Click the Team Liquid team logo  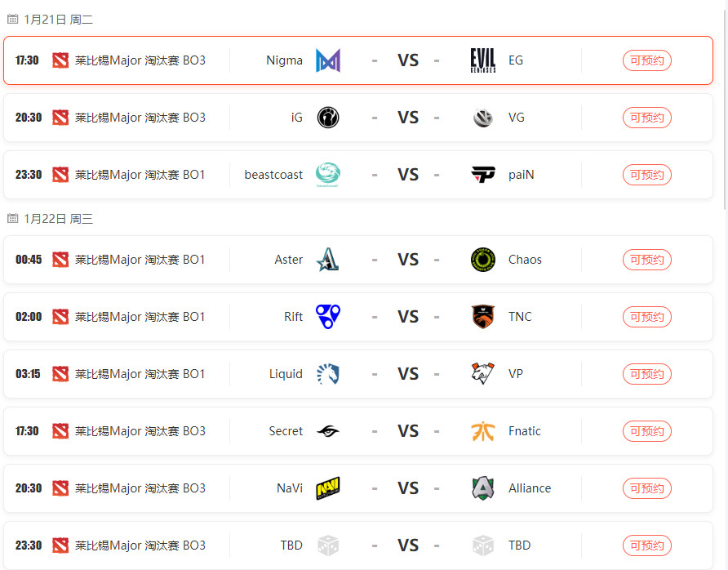click(x=329, y=373)
